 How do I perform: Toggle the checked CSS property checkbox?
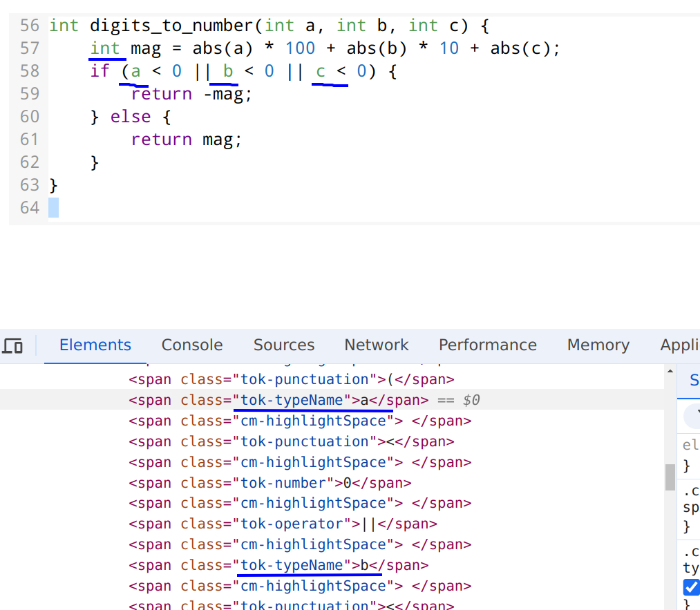690,587
